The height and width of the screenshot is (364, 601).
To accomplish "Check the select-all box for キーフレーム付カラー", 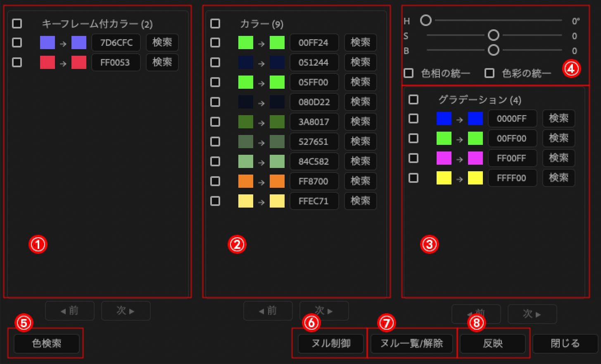I will pyautogui.click(x=17, y=24).
